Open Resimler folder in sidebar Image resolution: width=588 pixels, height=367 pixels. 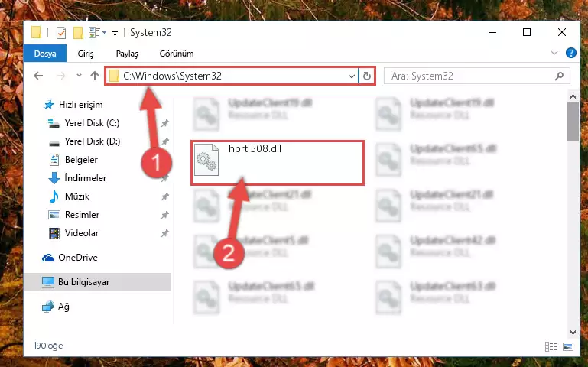82,215
